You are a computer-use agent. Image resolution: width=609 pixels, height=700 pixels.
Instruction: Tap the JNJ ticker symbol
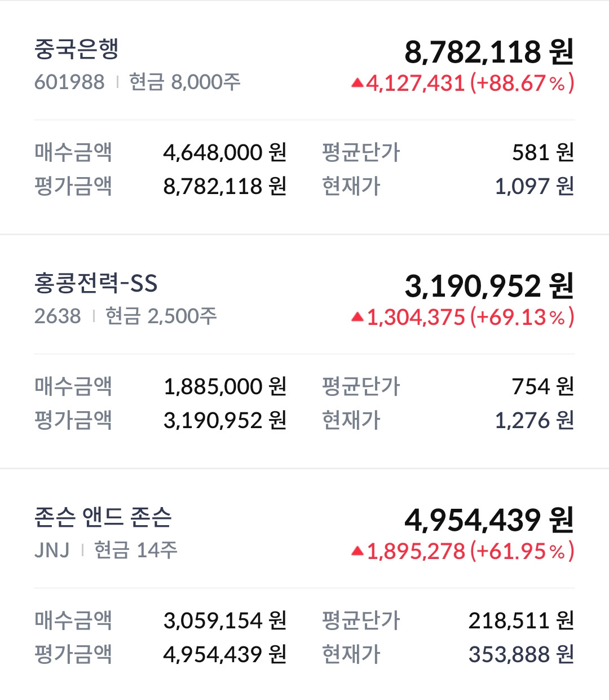point(52,550)
